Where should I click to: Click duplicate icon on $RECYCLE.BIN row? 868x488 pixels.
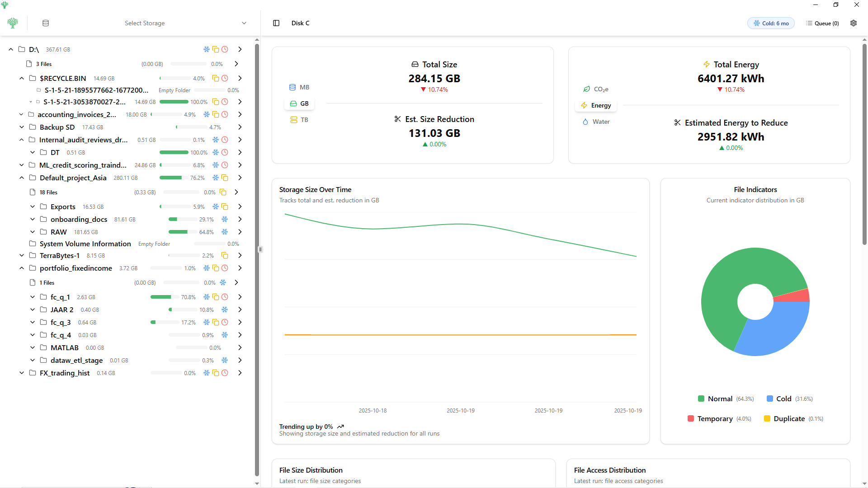216,78
